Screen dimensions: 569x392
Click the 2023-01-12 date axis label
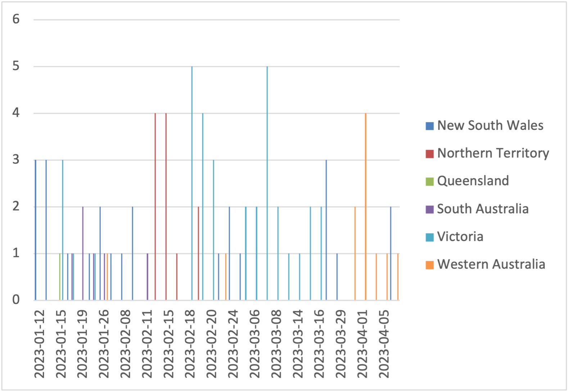click(x=40, y=344)
